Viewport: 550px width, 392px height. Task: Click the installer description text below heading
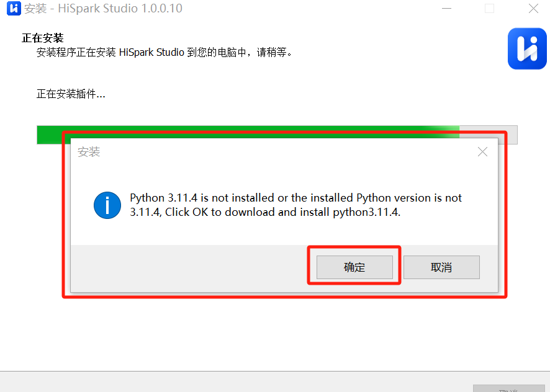(x=164, y=53)
